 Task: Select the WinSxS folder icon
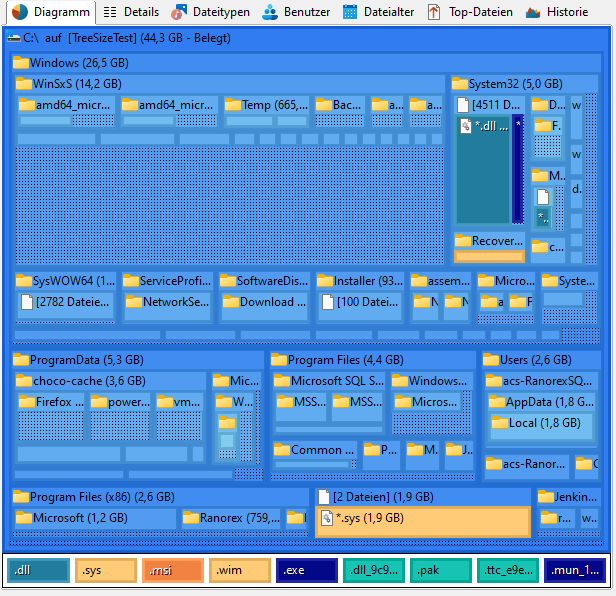[24, 84]
